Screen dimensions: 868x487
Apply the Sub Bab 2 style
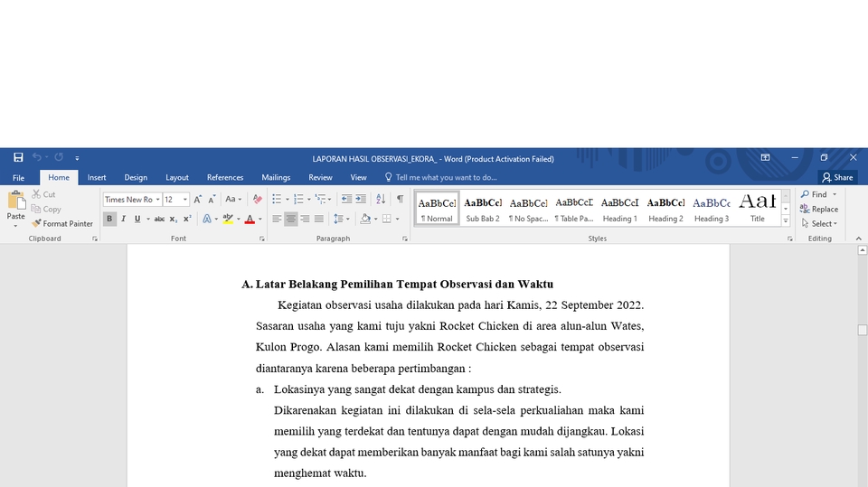coord(483,210)
